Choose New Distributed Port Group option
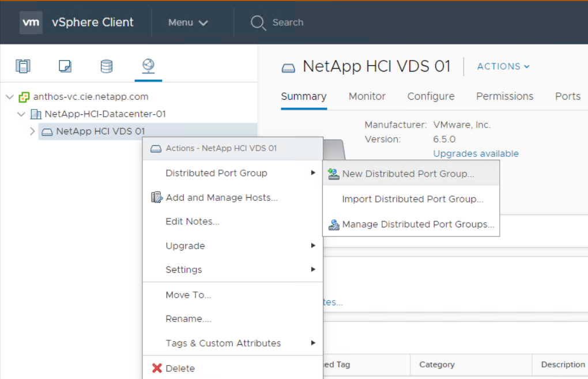Image resolution: width=588 pixels, height=379 pixels. click(408, 174)
